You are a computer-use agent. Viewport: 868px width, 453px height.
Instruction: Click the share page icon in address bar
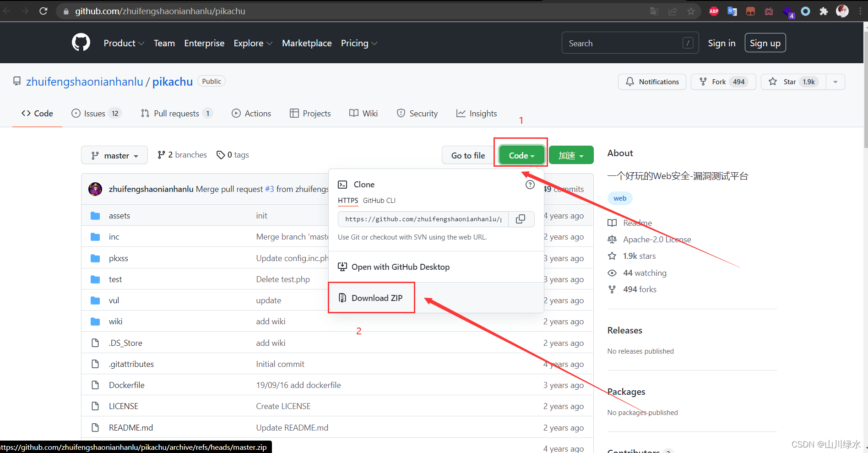pos(673,11)
